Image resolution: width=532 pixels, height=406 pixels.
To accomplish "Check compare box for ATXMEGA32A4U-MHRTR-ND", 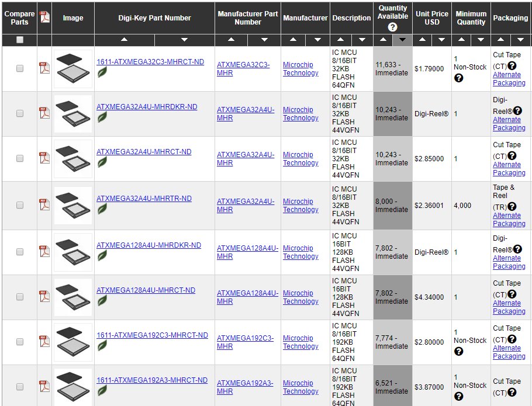I will coord(20,205).
